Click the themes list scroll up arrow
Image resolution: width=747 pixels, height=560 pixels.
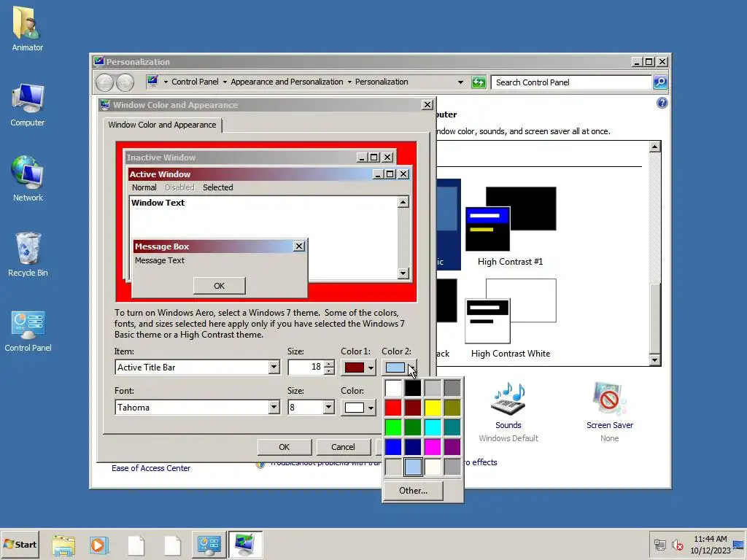655,147
